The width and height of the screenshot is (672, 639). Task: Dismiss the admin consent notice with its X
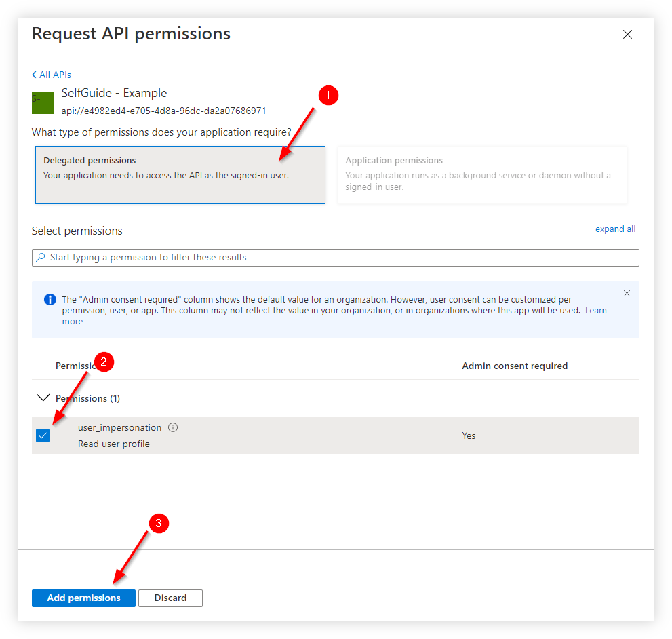(x=627, y=293)
